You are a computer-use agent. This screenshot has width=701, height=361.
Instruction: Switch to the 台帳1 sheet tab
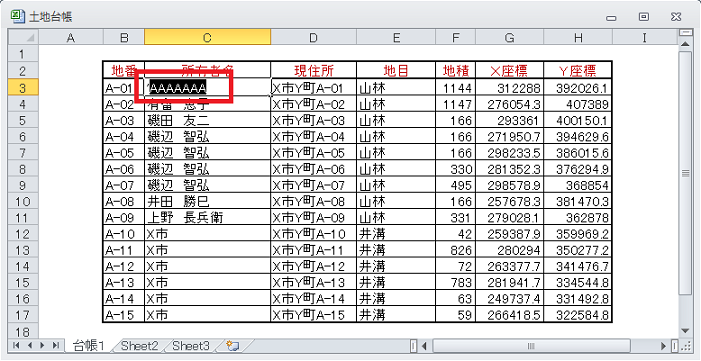[89, 345]
